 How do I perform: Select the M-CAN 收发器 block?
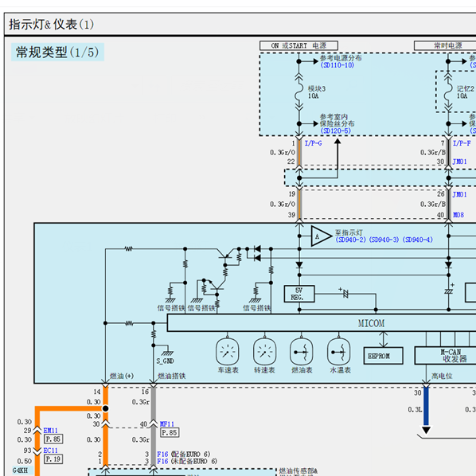pyautogui.click(x=445, y=356)
